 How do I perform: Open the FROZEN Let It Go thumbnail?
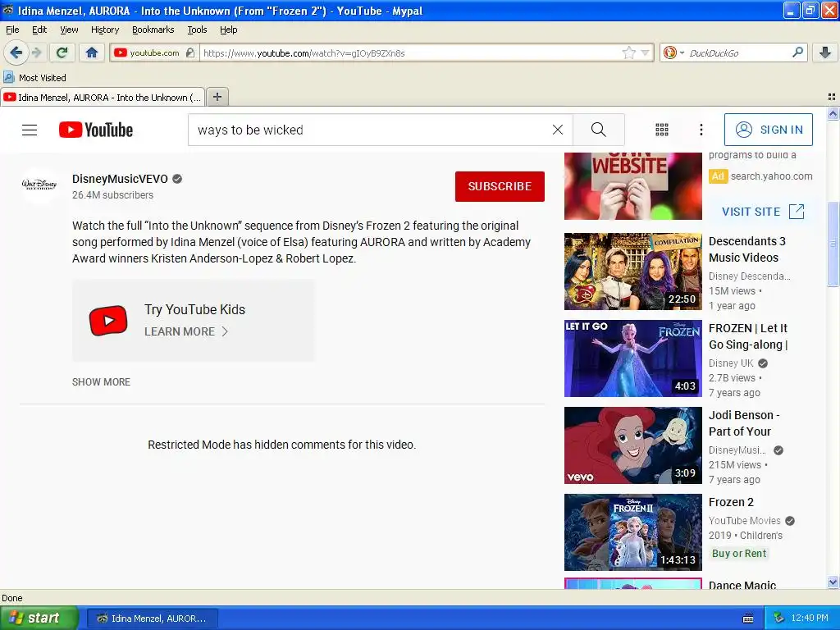632,358
